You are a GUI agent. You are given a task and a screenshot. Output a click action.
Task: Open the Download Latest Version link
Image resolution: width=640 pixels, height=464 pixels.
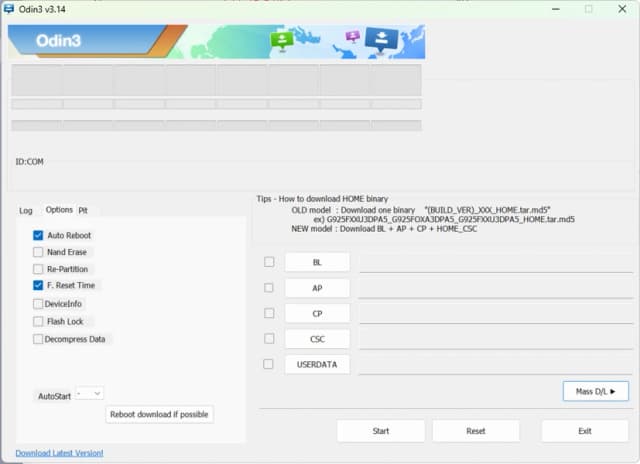click(59, 453)
